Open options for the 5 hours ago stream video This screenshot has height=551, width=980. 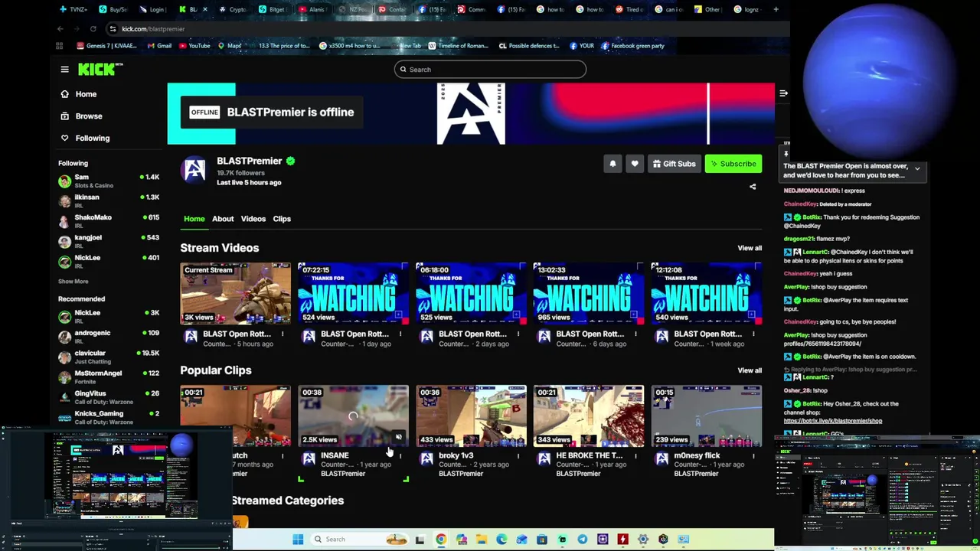coord(283,334)
